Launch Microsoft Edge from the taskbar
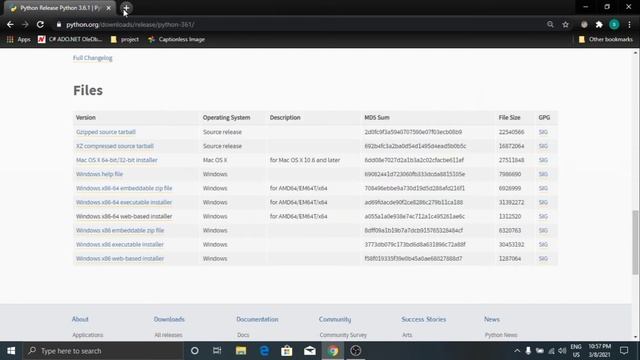Viewport: 640px width, 360px height. click(x=264, y=351)
